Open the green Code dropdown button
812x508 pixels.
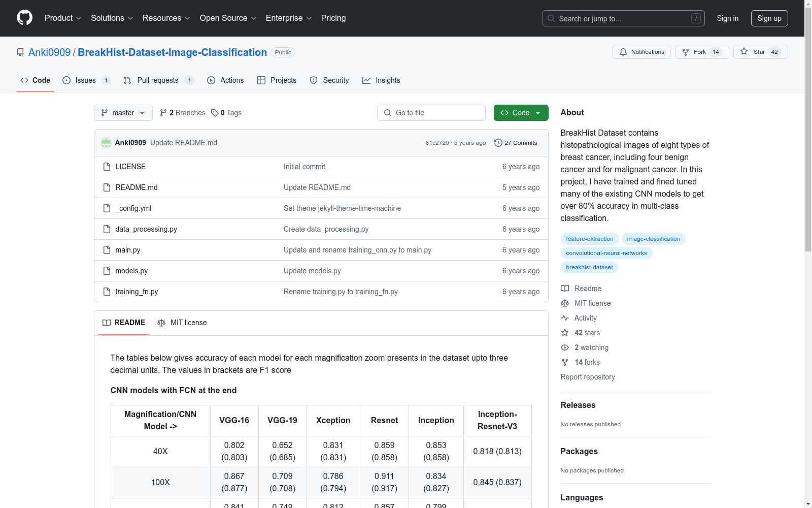point(521,113)
